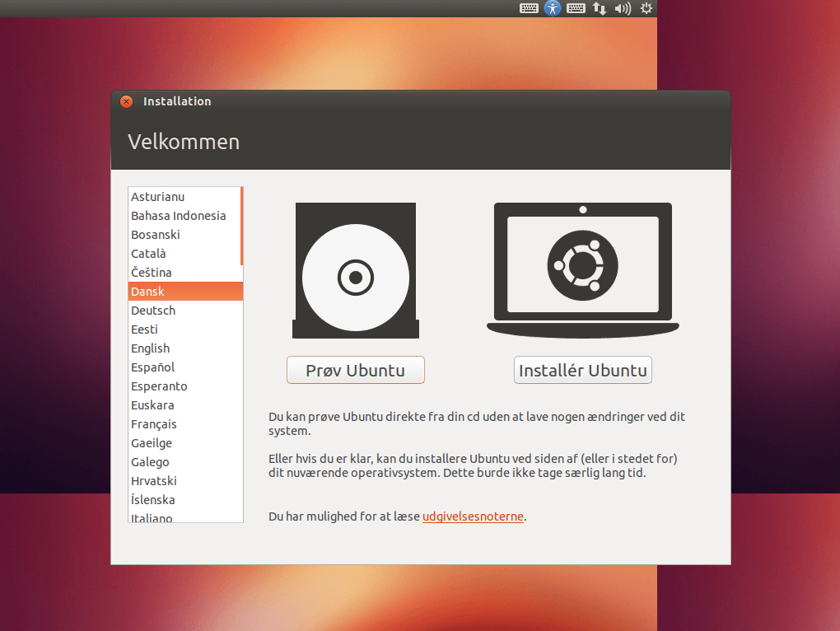Click the Ubuntu logo on the laptop screen

coord(582,265)
